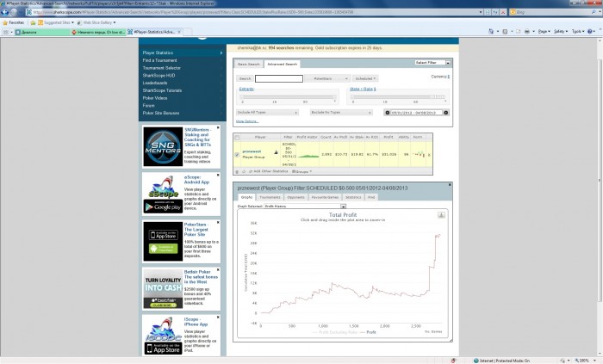Focus the player name search field
This screenshot has height=364, width=603.
click(x=279, y=78)
